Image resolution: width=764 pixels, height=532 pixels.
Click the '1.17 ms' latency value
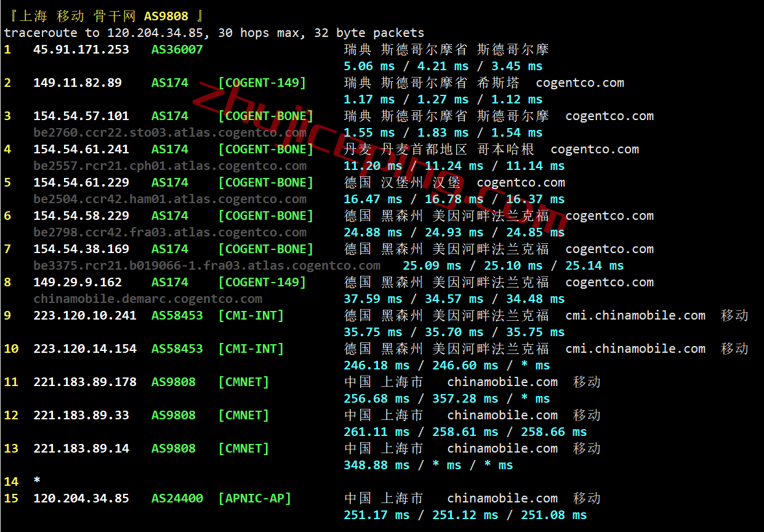(x=369, y=99)
